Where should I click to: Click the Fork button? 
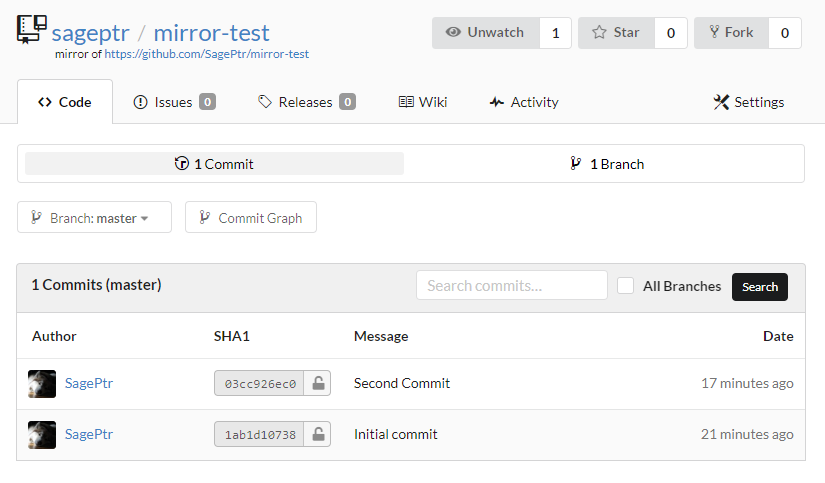(731, 33)
